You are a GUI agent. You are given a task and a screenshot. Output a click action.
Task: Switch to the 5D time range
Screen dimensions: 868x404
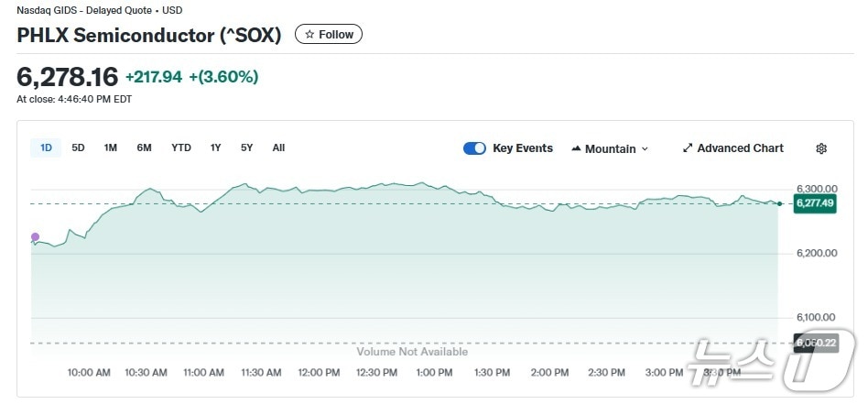tap(78, 147)
